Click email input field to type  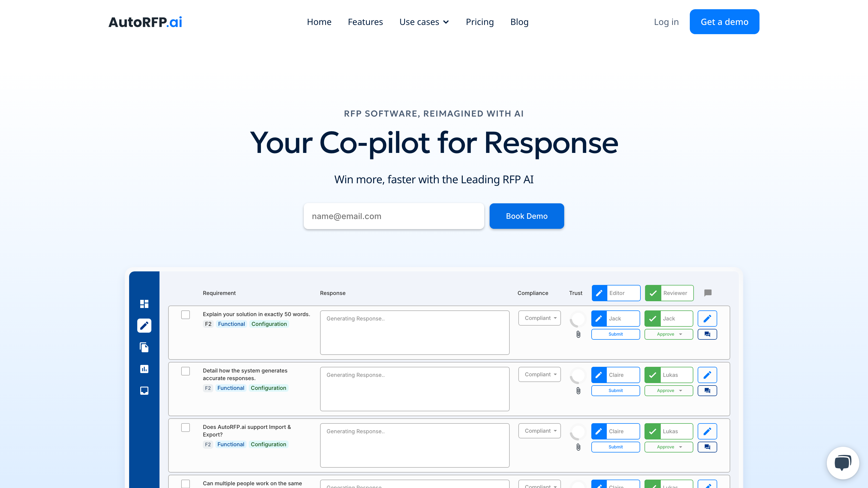tap(394, 216)
